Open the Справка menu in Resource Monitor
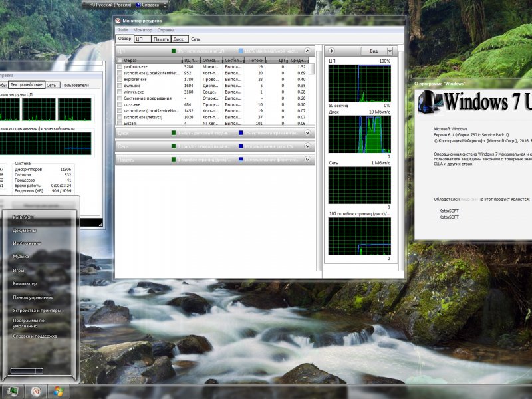This screenshot has width=532, height=399. click(166, 30)
